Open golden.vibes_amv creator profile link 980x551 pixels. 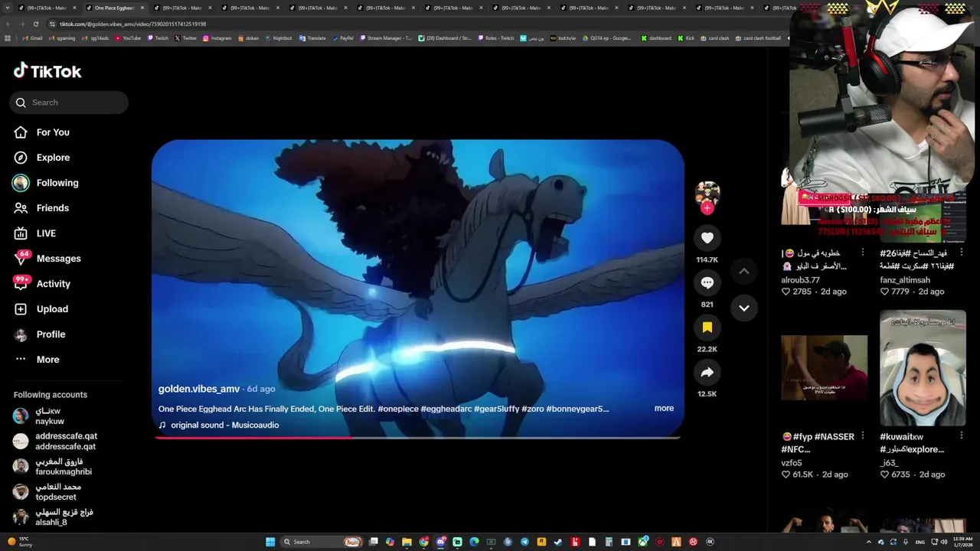tap(199, 389)
